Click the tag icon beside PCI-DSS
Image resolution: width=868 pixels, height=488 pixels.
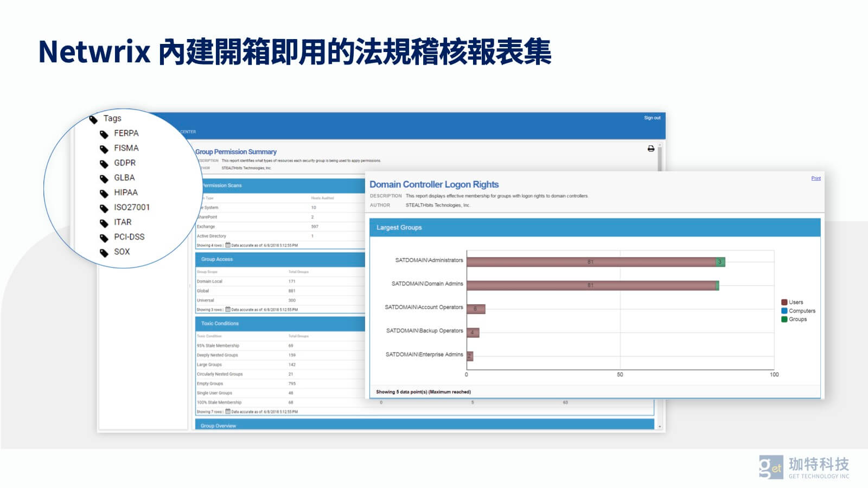(104, 237)
